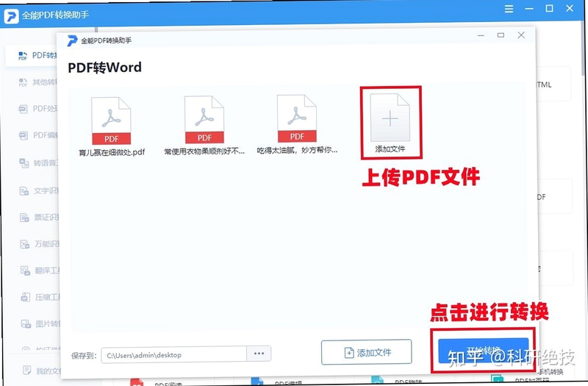The height and width of the screenshot is (386, 588).
Task: Choose the 万能识别 sidebar tool
Action: [40, 244]
